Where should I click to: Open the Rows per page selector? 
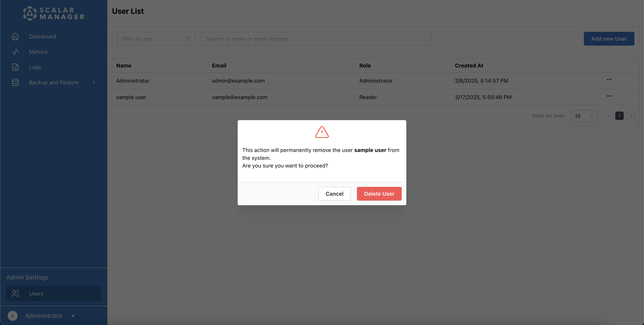point(584,116)
